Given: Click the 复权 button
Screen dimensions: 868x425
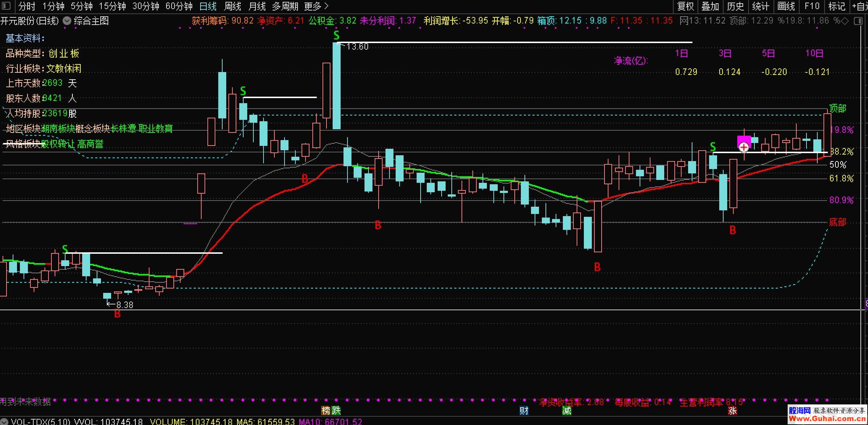Looking at the screenshot, I should (x=685, y=6).
